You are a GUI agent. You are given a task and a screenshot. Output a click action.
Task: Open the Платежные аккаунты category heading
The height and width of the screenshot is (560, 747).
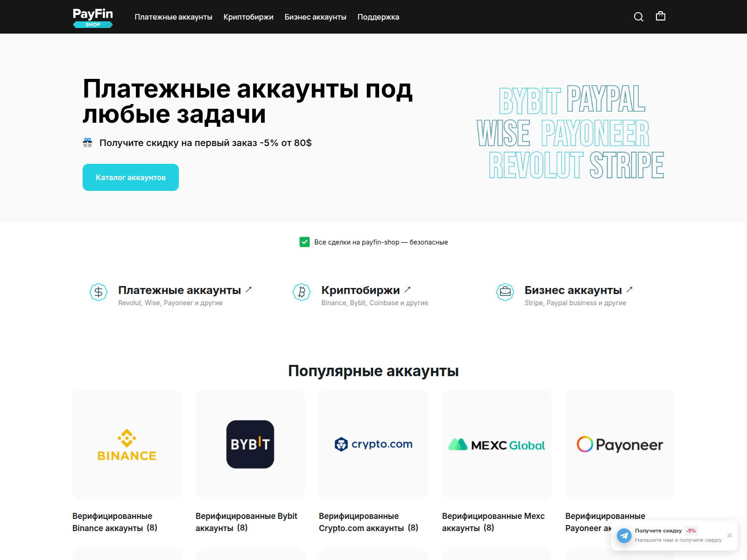(x=180, y=290)
